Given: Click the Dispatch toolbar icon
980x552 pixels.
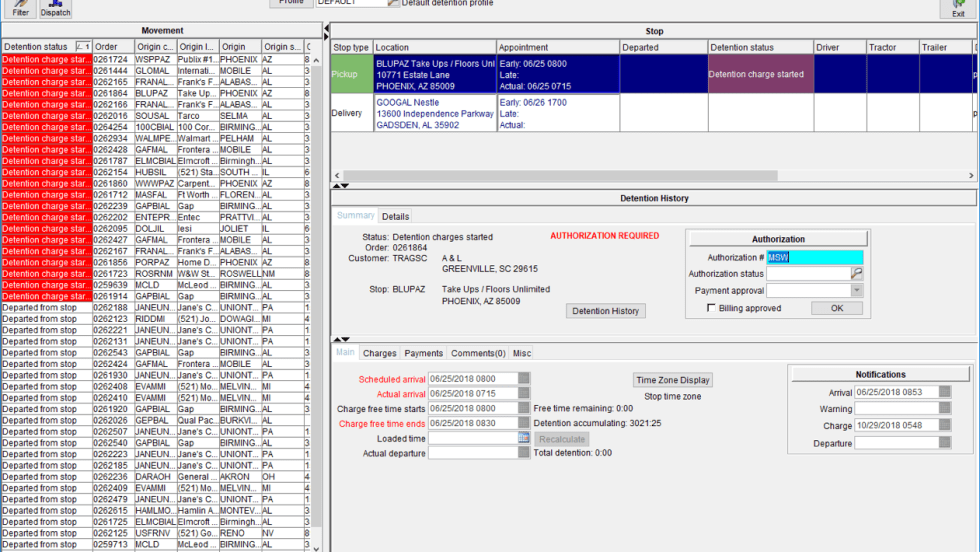Looking at the screenshot, I should 55,9.
